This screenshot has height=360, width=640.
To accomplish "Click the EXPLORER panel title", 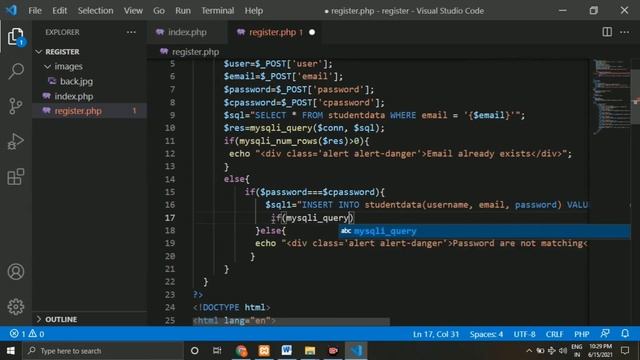I will pyautogui.click(x=62, y=32).
